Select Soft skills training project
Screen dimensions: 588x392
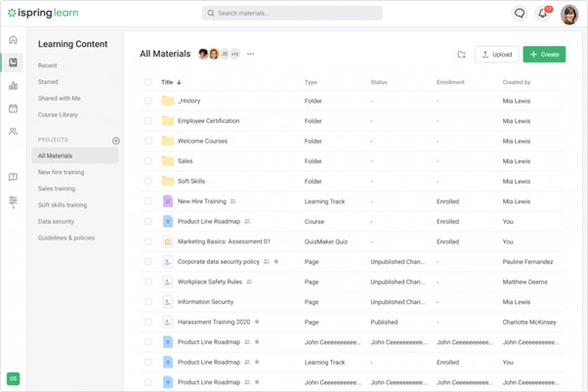(x=63, y=204)
